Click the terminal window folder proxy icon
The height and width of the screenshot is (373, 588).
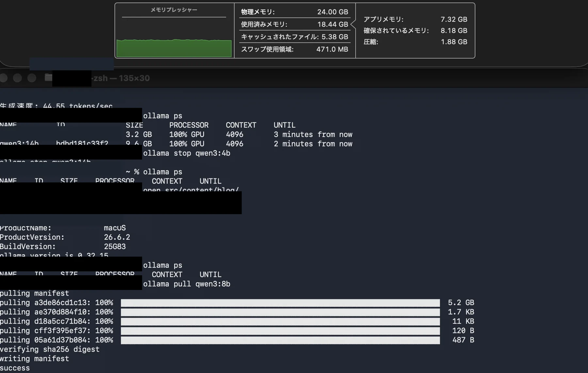(x=48, y=77)
